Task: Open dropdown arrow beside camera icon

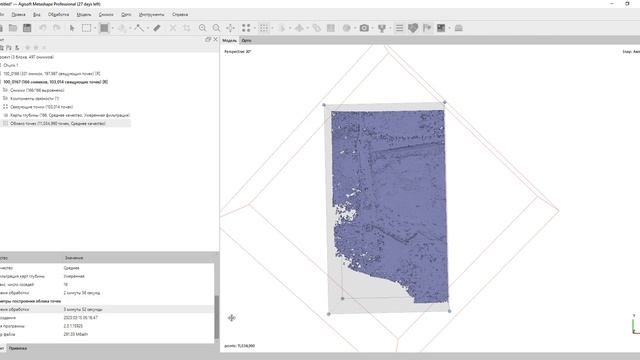Action: 373,28
